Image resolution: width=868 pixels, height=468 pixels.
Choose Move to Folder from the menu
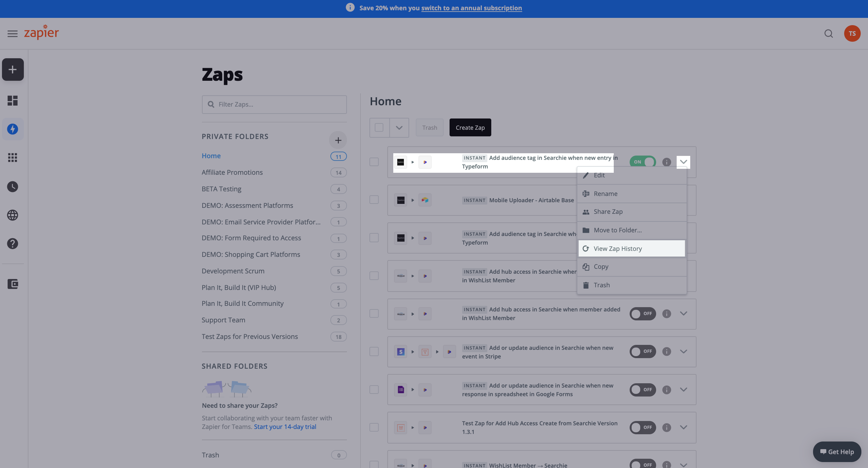632,230
